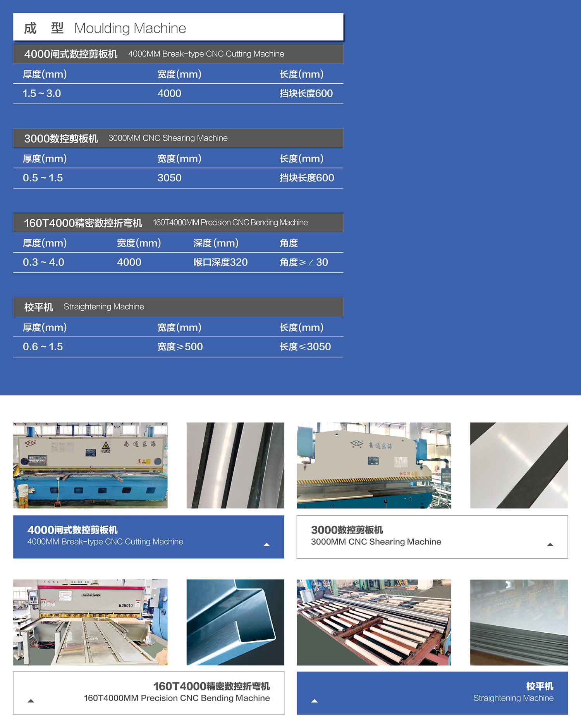The image size is (581, 728).
Task: Open the blue break-type cutting machine photo
Action: 90,465
